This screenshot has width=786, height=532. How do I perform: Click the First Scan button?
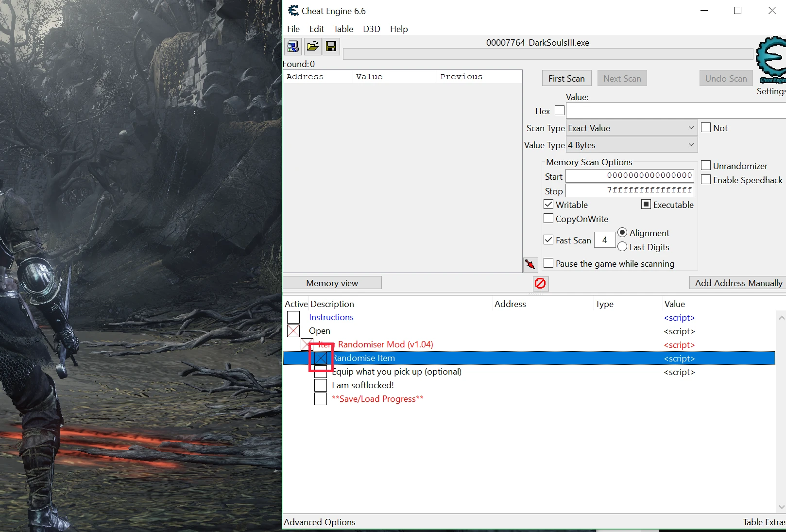[x=566, y=78]
